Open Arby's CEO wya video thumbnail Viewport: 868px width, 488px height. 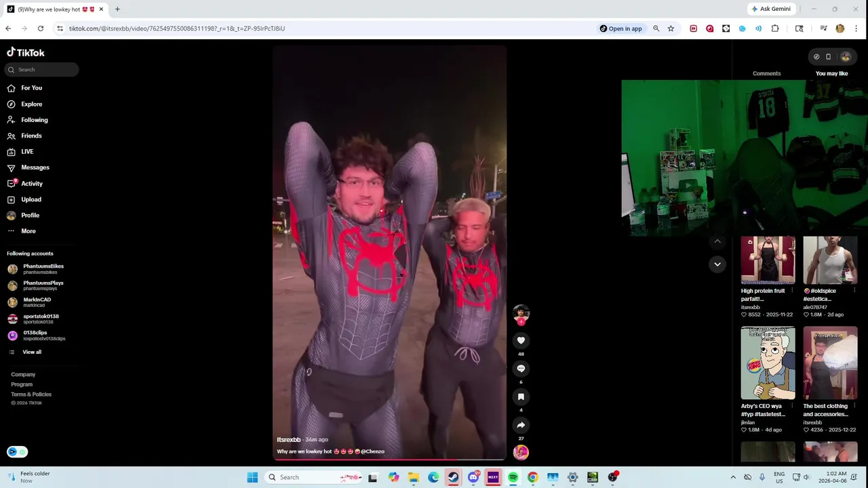click(x=768, y=363)
